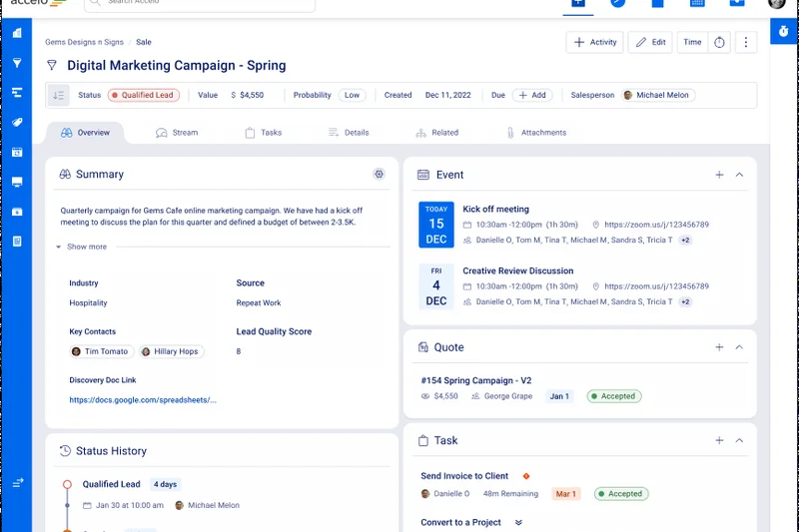Expand Show more in Summary
Image resolution: width=799 pixels, height=532 pixels.
tap(86, 247)
